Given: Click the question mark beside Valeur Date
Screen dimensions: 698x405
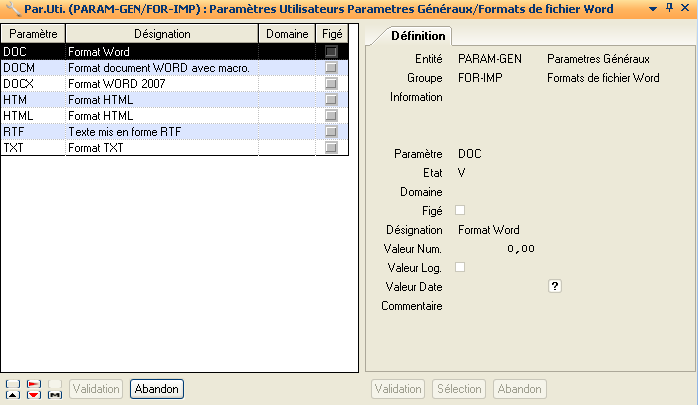Looking at the screenshot, I should click(555, 286).
